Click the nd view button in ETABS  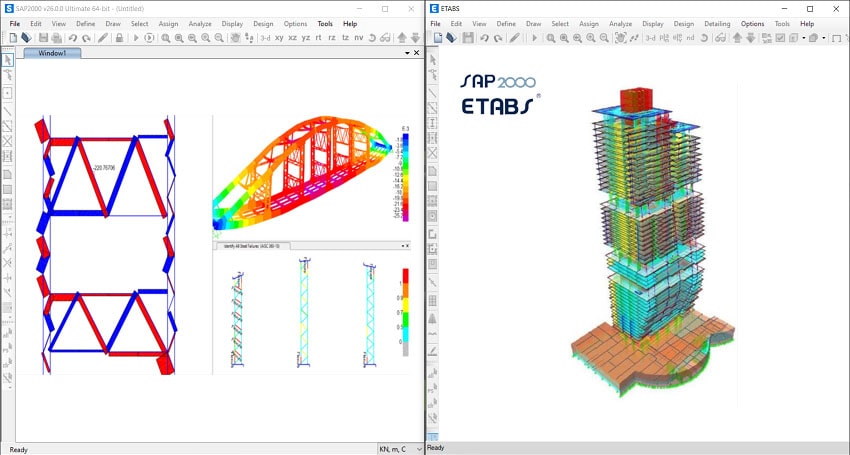click(x=690, y=38)
